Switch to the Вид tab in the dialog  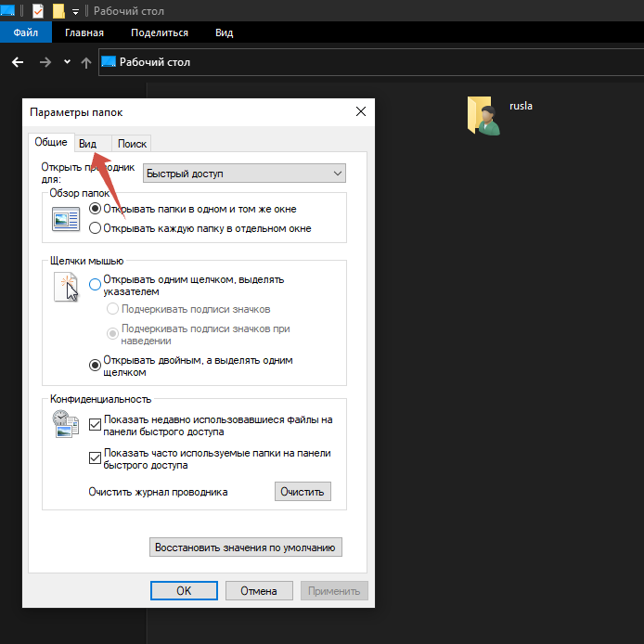coord(87,144)
